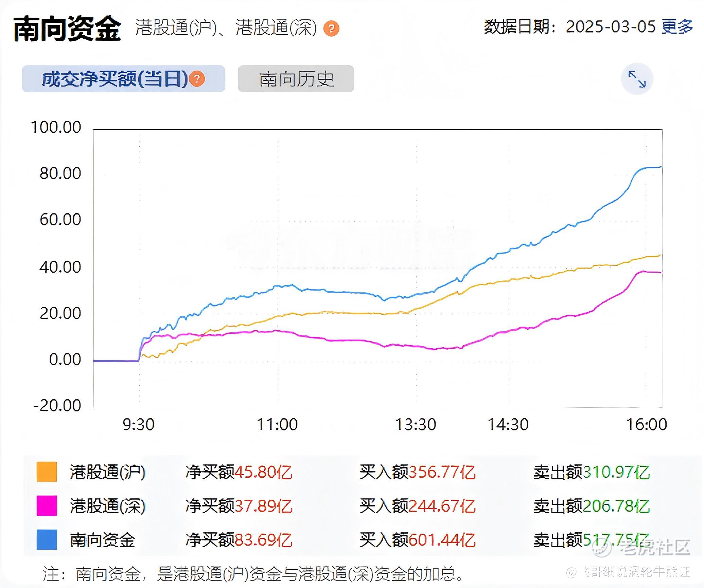704x588 pixels.
Task: Click the question mark icon on 成交净买额 tab
Action: [x=197, y=79]
